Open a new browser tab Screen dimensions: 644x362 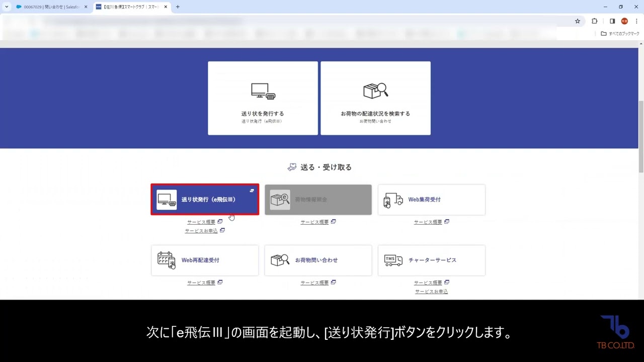tap(178, 7)
